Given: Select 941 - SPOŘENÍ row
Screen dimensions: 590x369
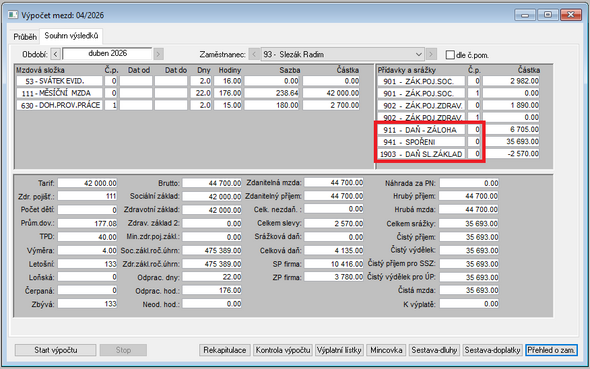Looking at the screenshot, I should click(x=421, y=142).
